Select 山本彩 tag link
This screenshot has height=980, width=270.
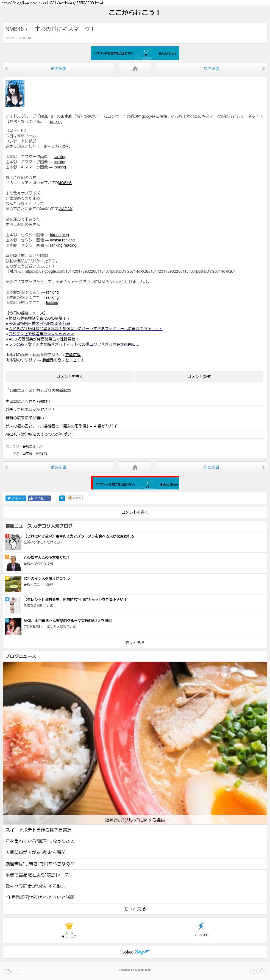[x=27, y=454]
